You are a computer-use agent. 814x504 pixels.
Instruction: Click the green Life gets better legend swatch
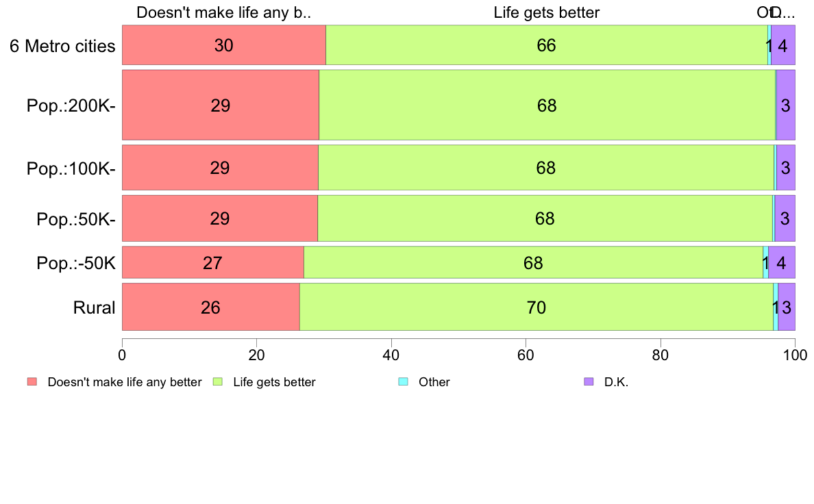[x=217, y=382]
